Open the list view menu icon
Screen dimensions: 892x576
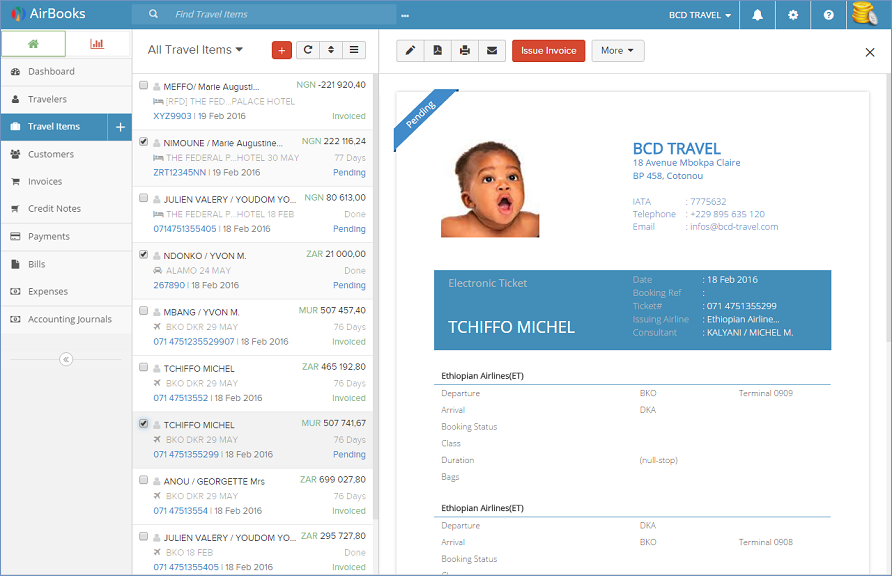tap(354, 50)
